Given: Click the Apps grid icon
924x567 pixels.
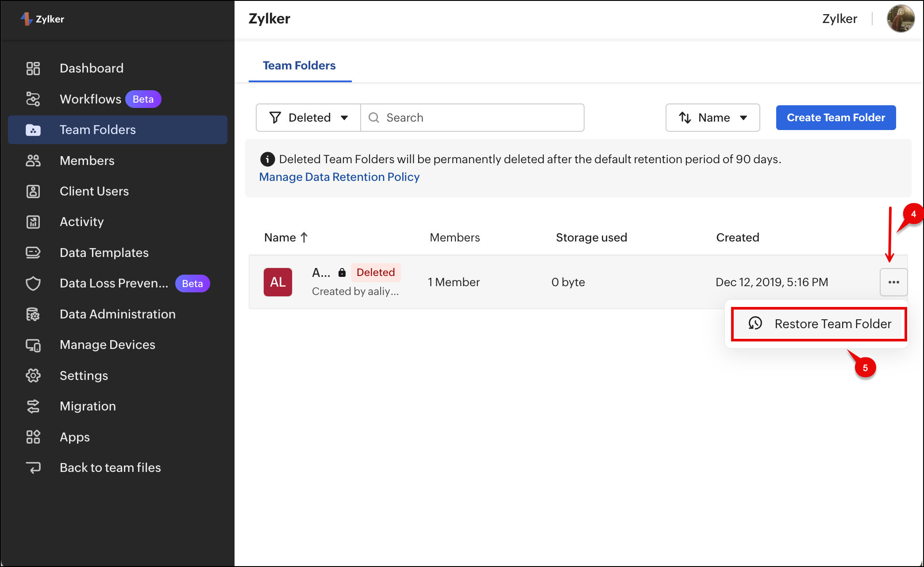Looking at the screenshot, I should point(33,437).
